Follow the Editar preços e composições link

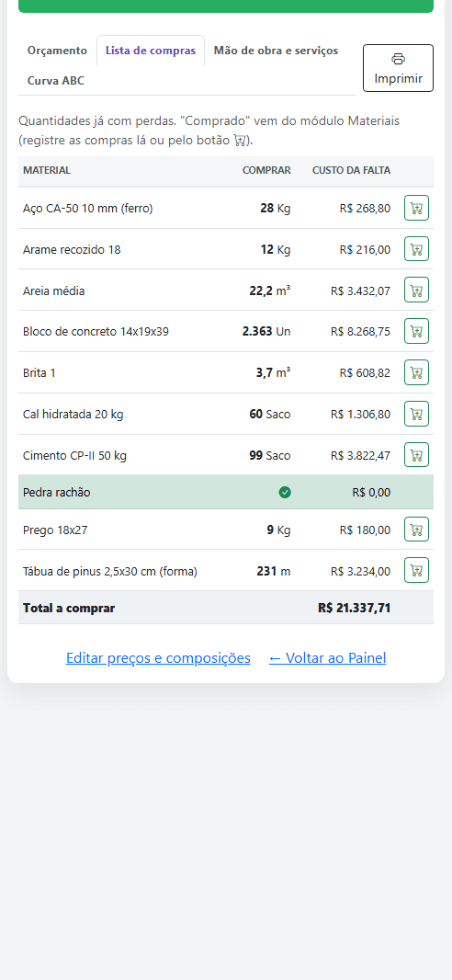coord(159,658)
